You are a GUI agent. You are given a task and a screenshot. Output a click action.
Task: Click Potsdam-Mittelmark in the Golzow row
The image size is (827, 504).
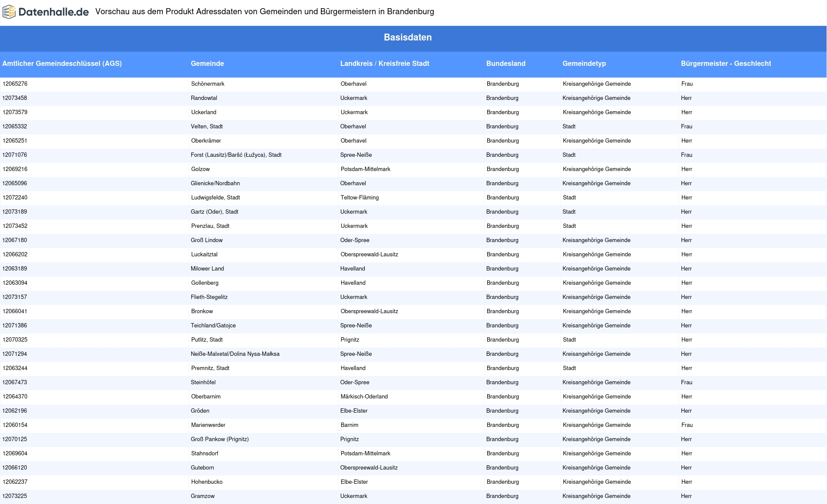point(365,169)
